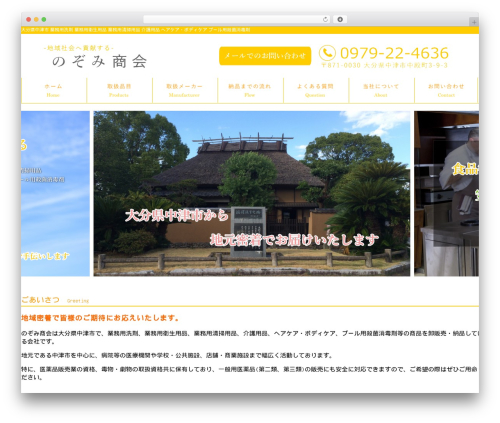The width and height of the screenshot is (500, 423).
Task: Open the ホーム Home menu item
Action: (54, 90)
